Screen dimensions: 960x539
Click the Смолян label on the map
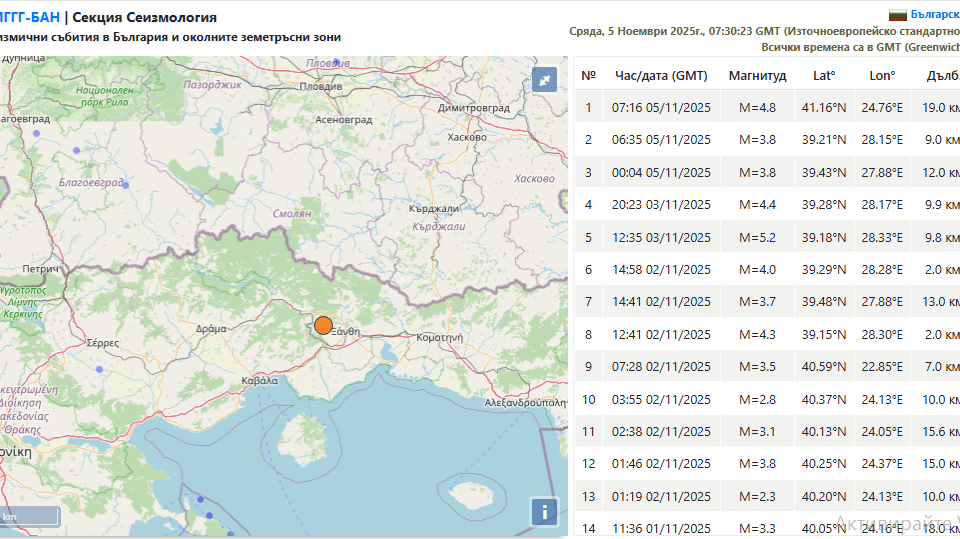(292, 214)
